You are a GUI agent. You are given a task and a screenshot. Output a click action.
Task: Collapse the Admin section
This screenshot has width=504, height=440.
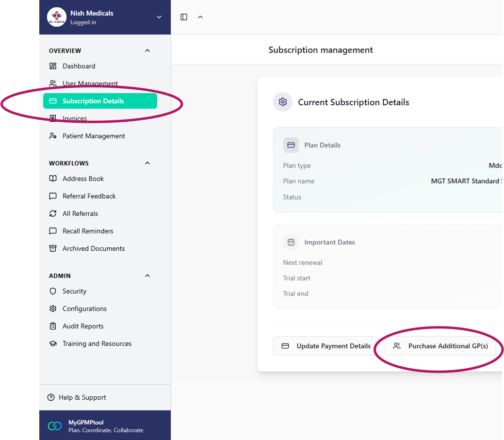pos(147,276)
